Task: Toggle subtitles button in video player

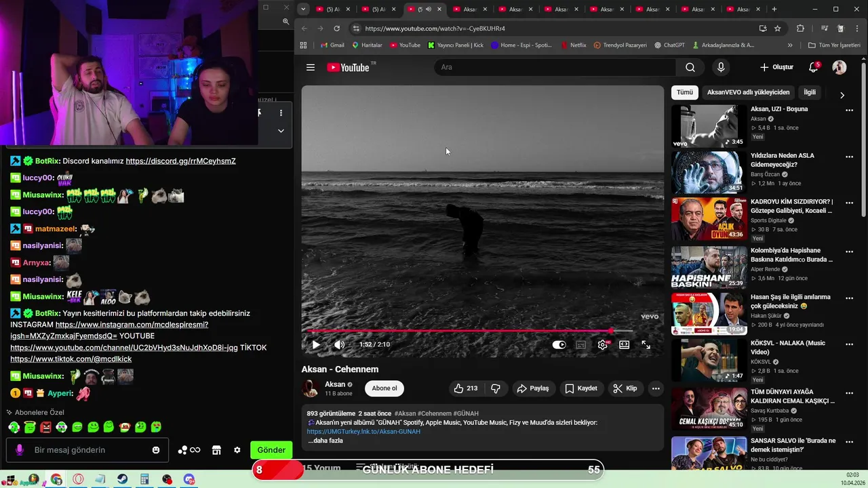Action: (x=581, y=344)
